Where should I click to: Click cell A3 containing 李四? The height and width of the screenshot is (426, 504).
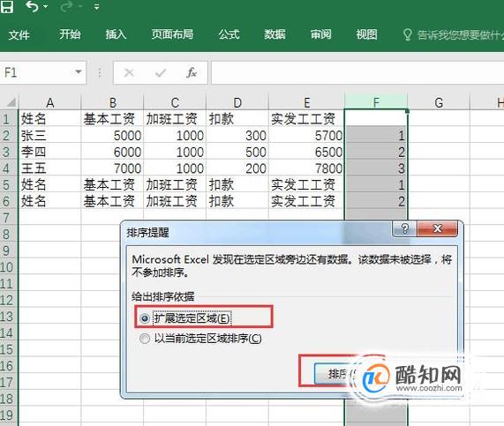(x=49, y=152)
